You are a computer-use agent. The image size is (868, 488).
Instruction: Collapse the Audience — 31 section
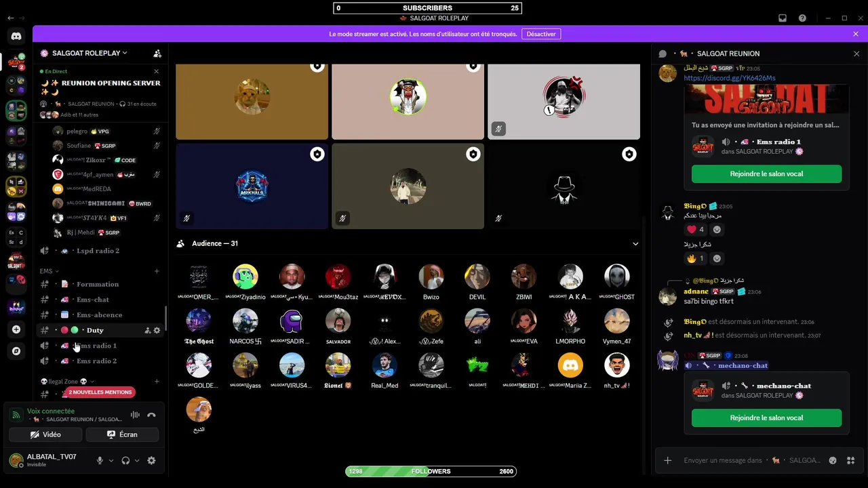(x=635, y=243)
